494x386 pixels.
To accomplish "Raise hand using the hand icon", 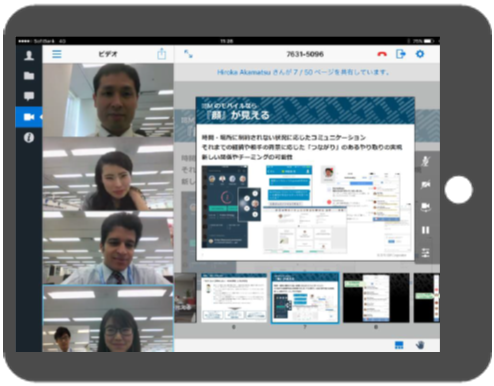I will click(420, 345).
